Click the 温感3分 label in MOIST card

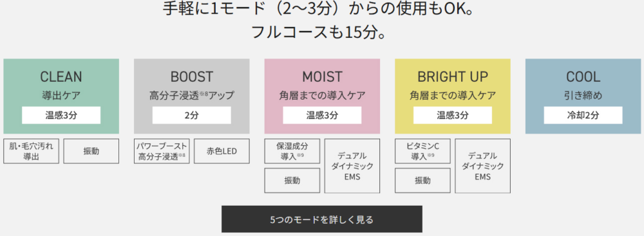322,115
